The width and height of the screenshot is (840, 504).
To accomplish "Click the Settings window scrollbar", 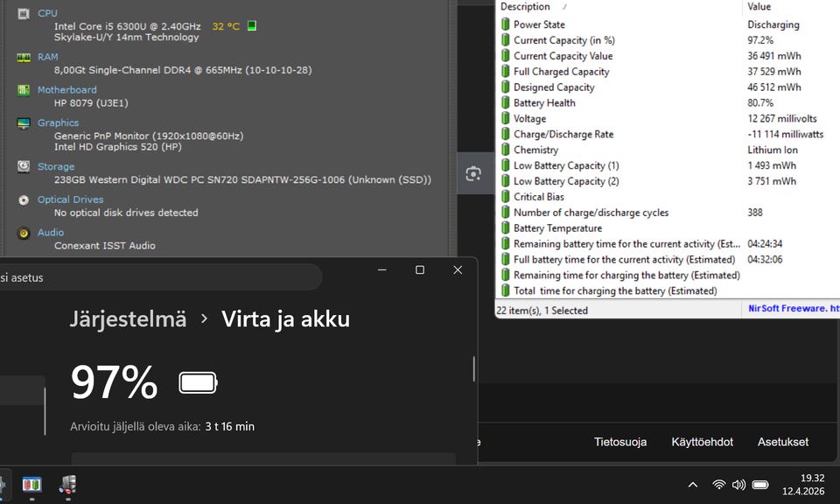I will tap(473, 368).
